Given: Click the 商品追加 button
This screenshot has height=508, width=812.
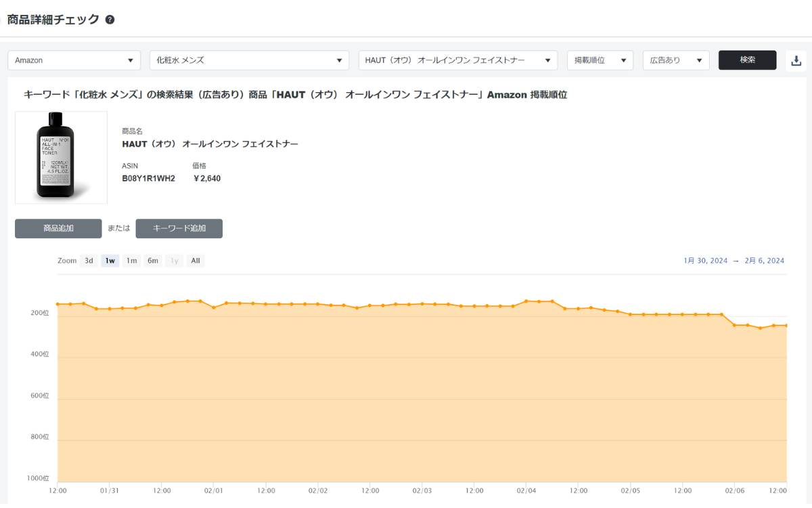Looking at the screenshot, I should 58,228.
